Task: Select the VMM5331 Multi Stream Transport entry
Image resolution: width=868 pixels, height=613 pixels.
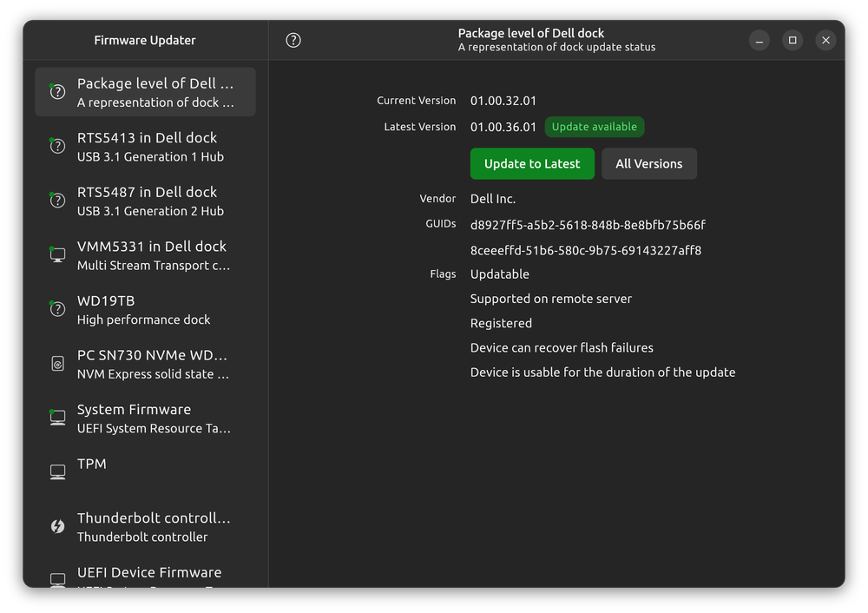Action: tap(145, 254)
